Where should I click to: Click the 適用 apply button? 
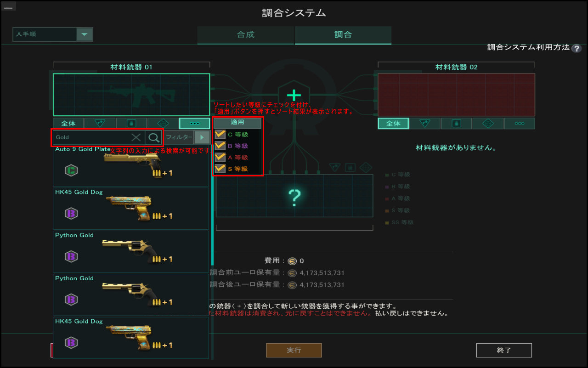tap(237, 123)
